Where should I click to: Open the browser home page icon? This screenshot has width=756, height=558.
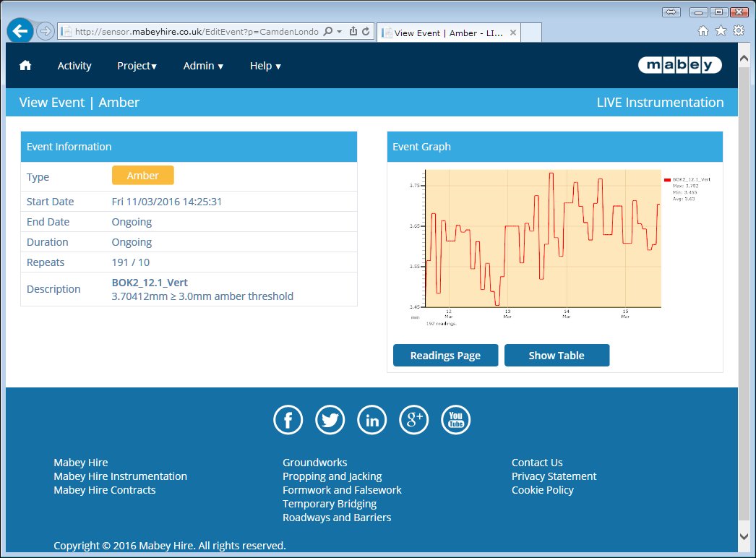coord(703,31)
